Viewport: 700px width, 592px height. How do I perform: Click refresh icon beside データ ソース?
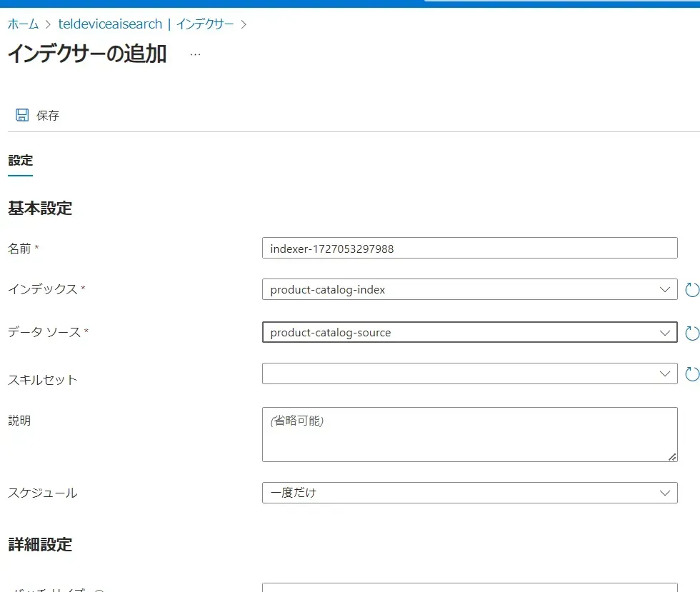click(x=691, y=333)
